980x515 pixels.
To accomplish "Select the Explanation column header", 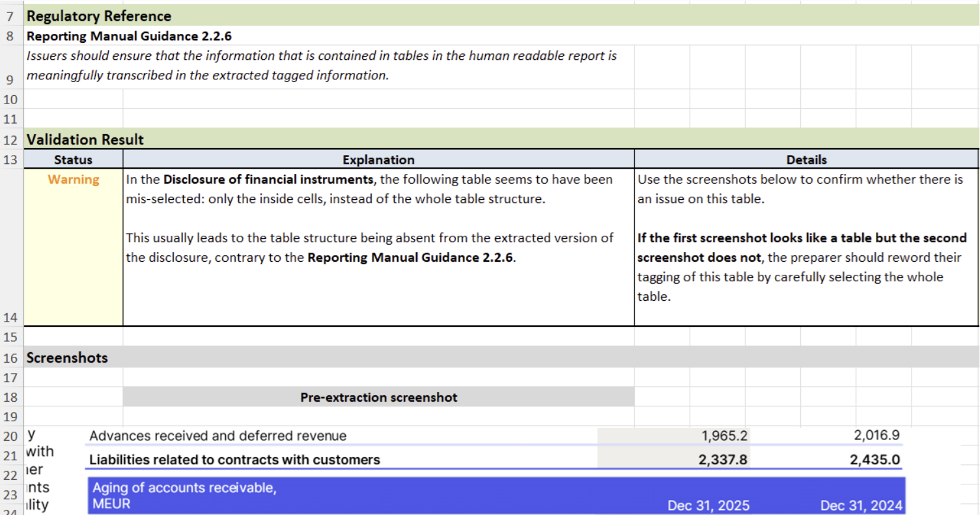I will (x=378, y=160).
